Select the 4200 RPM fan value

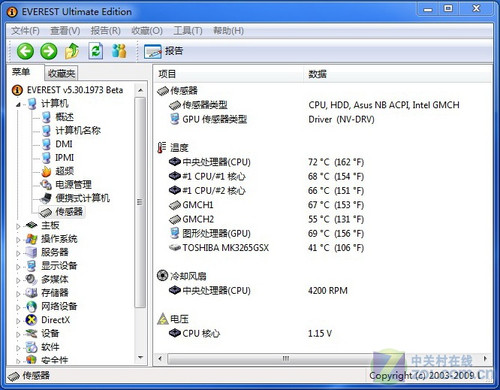328,291
